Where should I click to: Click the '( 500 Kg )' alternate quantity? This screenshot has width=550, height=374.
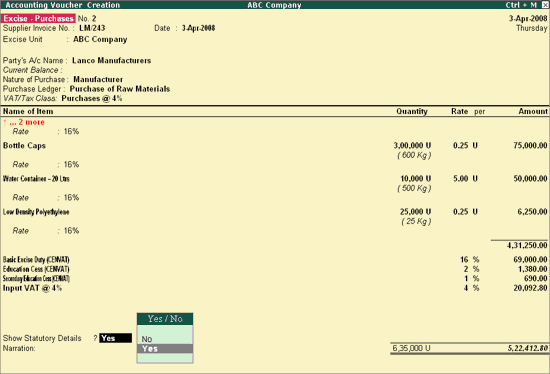coord(414,188)
